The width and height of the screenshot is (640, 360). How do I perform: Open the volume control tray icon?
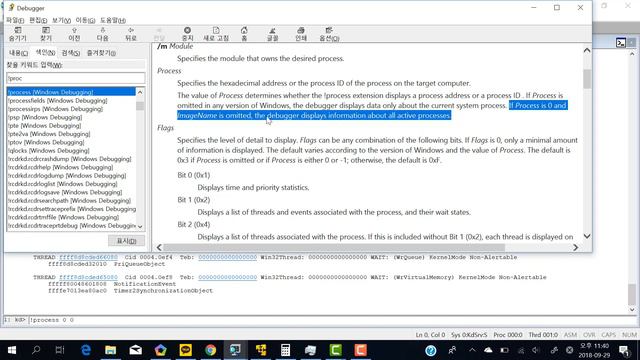pyautogui.click(x=536, y=350)
